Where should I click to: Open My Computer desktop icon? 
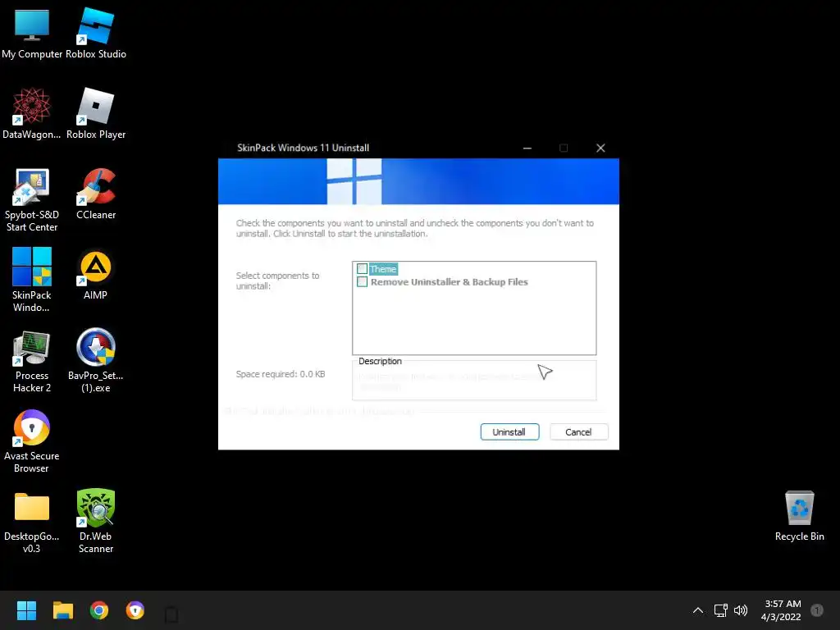[x=32, y=33]
